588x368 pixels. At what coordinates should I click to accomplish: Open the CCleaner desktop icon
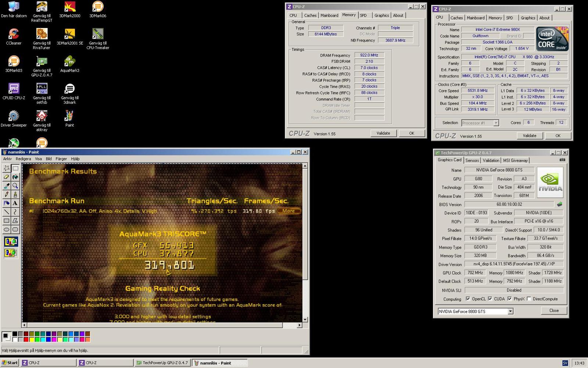pyautogui.click(x=14, y=37)
